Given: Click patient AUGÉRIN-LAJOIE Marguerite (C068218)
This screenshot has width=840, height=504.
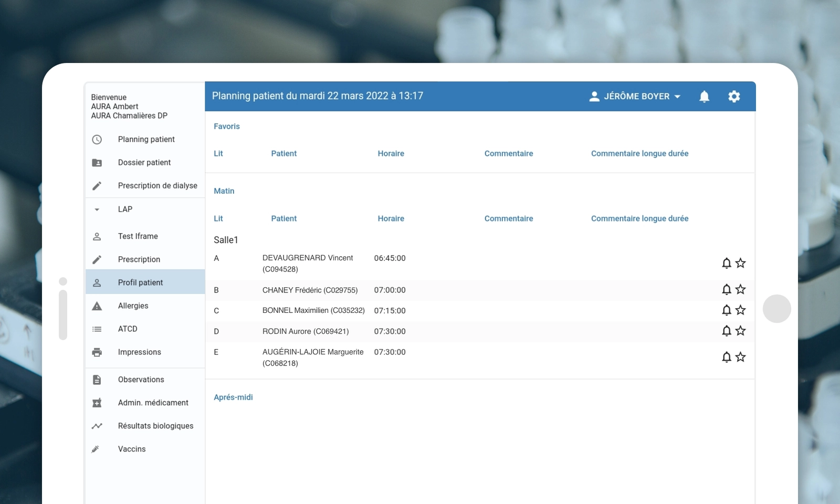Looking at the screenshot, I should pos(313,358).
